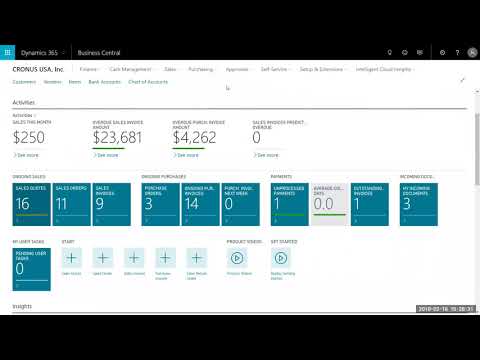The width and height of the screenshot is (480, 360).
Task: Create a new Sales Quote with plus tile
Action: 72,258
